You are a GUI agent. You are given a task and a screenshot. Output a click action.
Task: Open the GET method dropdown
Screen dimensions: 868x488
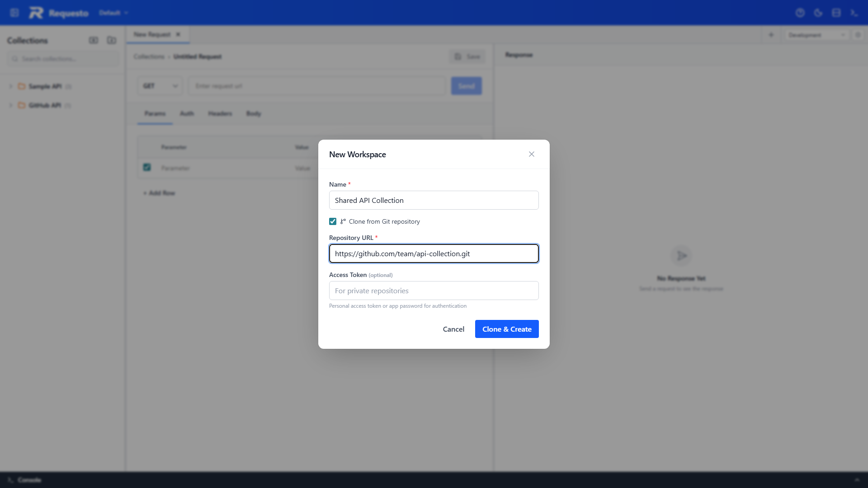[x=160, y=85]
